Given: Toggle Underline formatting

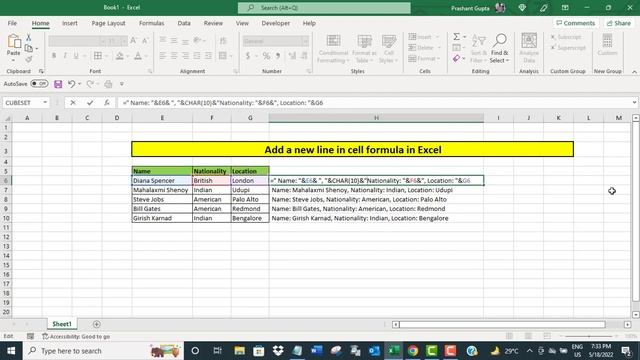Looking at the screenshot, I should click(76, 56).
